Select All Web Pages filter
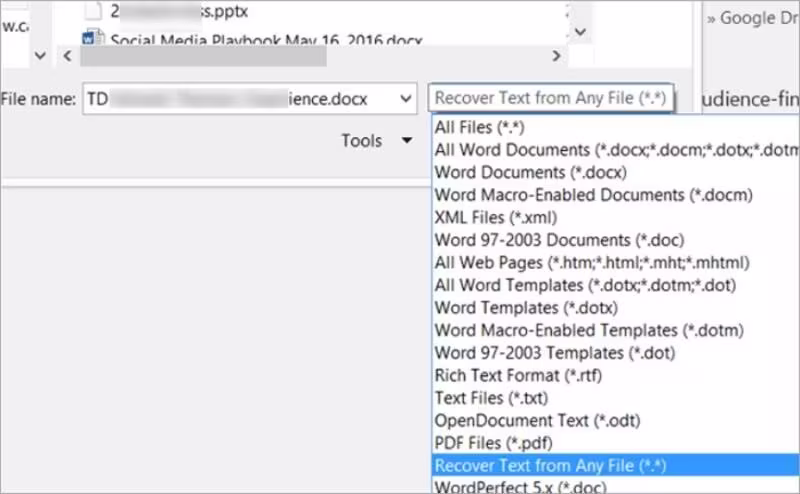The width and height of the screenshot is (800, 494). pyautogui.click(x=615, y=262)
